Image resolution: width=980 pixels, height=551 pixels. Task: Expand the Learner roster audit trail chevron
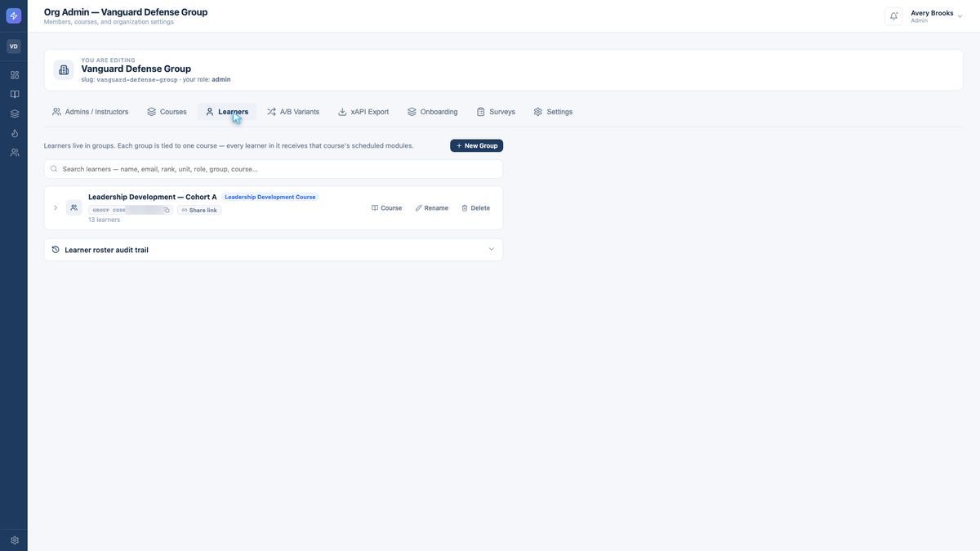point(492,249)
